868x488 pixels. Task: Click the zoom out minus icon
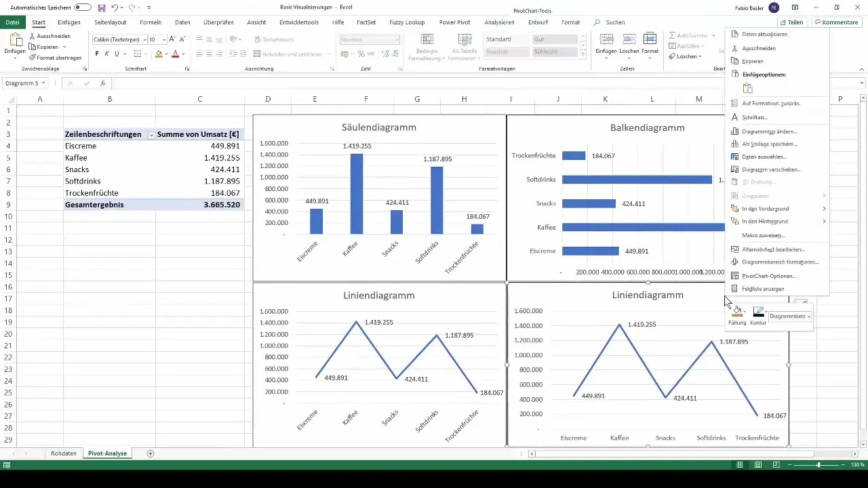pos(790,465)
